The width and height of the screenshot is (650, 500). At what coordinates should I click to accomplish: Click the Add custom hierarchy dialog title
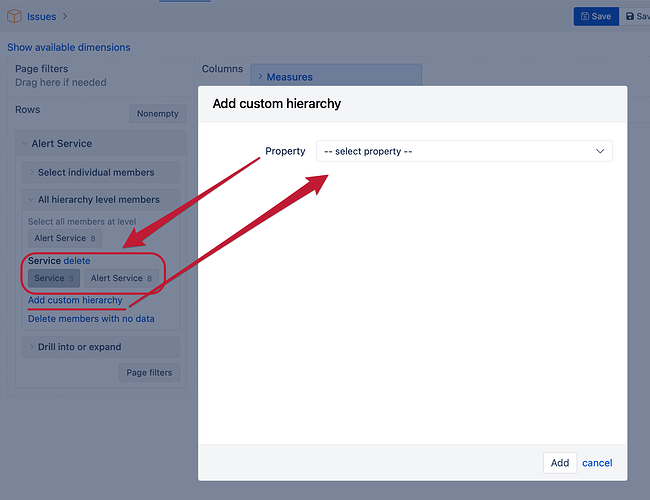[277, 104]
